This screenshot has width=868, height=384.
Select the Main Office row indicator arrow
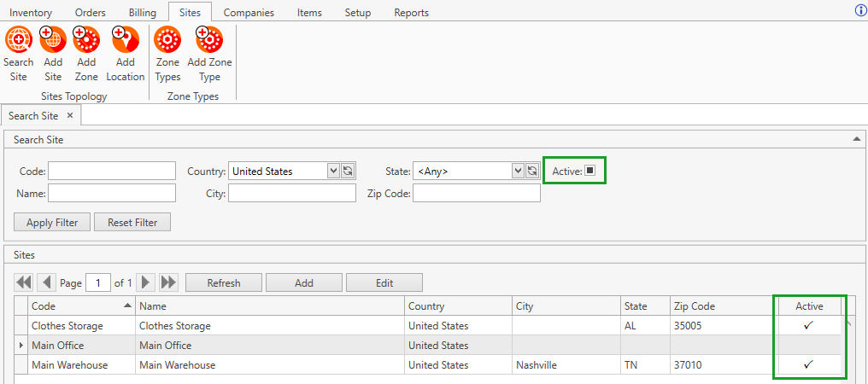[21, 346]
